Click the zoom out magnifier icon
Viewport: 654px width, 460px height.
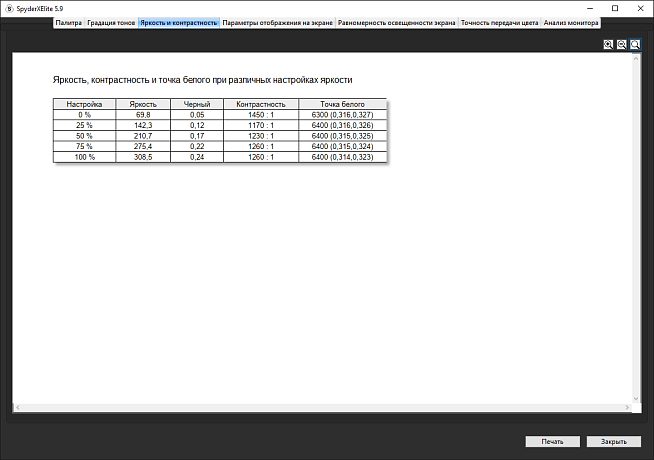(622, 45)
